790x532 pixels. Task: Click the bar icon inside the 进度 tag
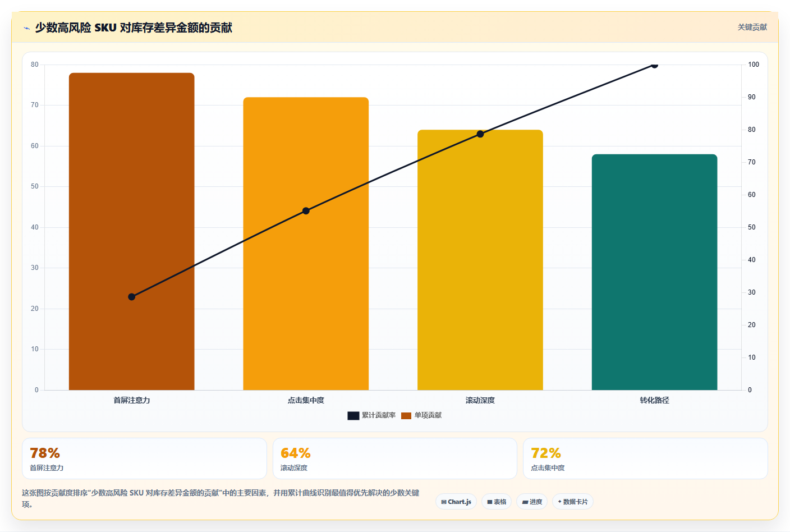[x=525, y=502]
